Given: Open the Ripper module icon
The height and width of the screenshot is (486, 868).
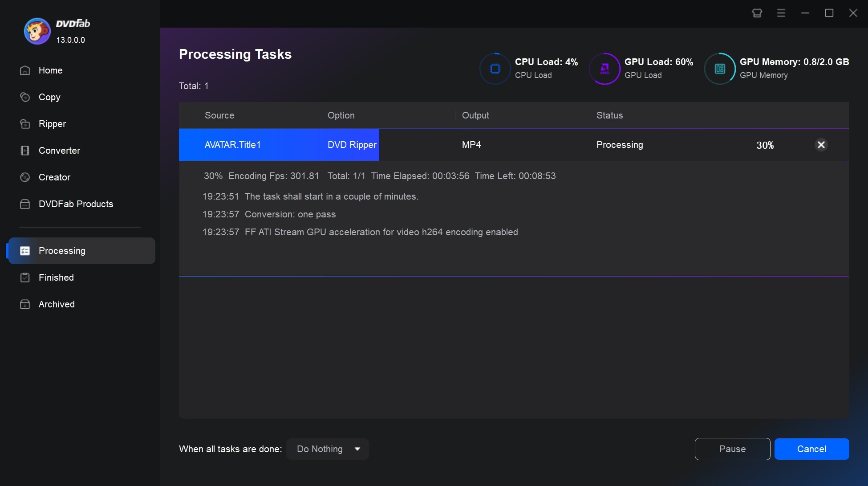Looking at the screenshot, I should (24, 123).
